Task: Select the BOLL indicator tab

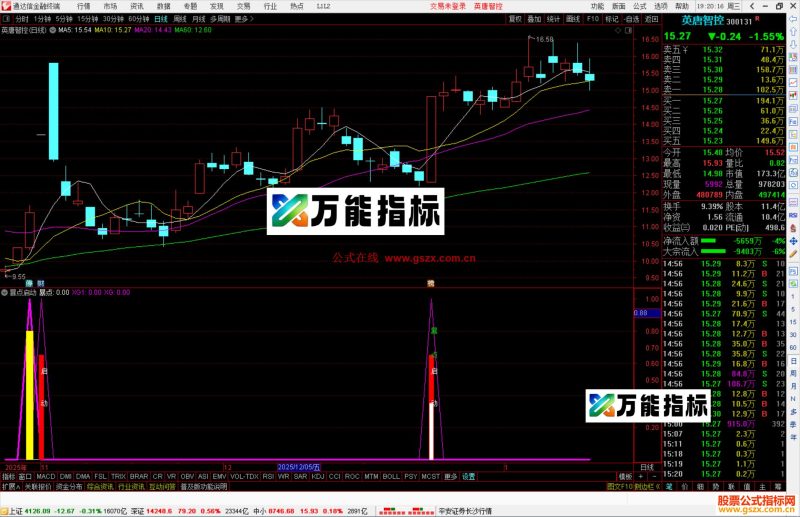Action: [391, 476]
